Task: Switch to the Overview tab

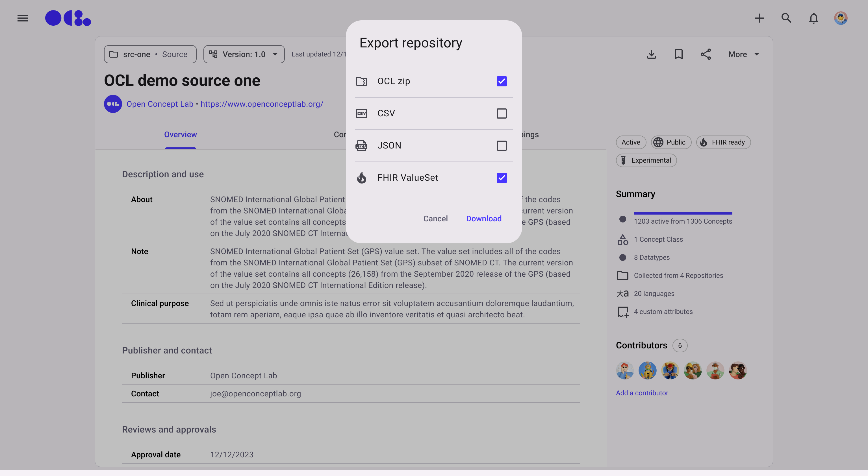Action: [x=180, y=135]
